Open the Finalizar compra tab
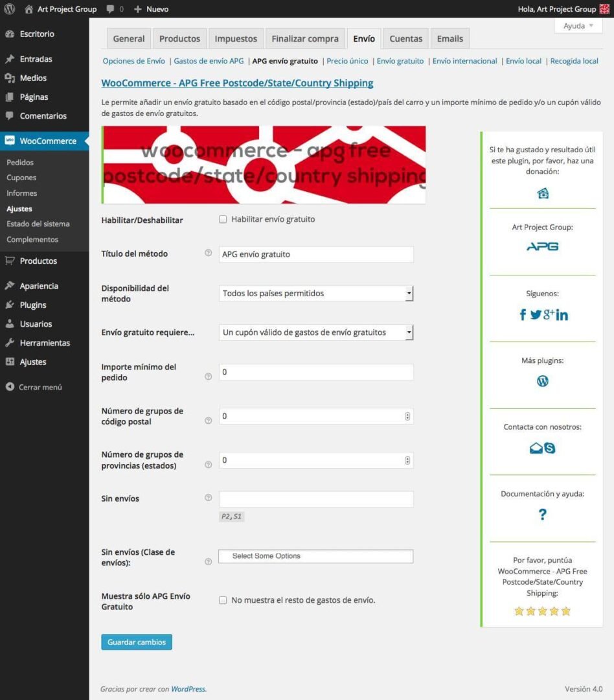Screen dimensions: 614x700 click(305, 39)
